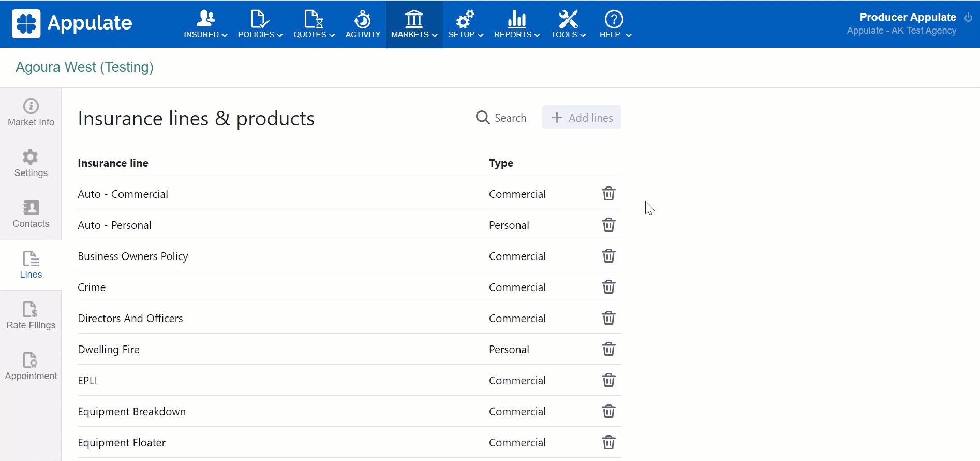
Task: Click trash icon for Crime line
Action: (608, 287)
